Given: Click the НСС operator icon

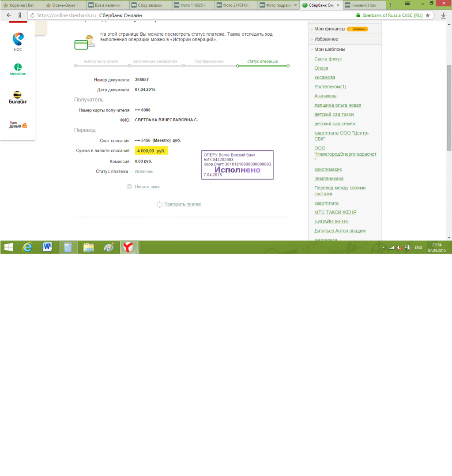Looking at the screenshot, I should (x=18, y=41).
